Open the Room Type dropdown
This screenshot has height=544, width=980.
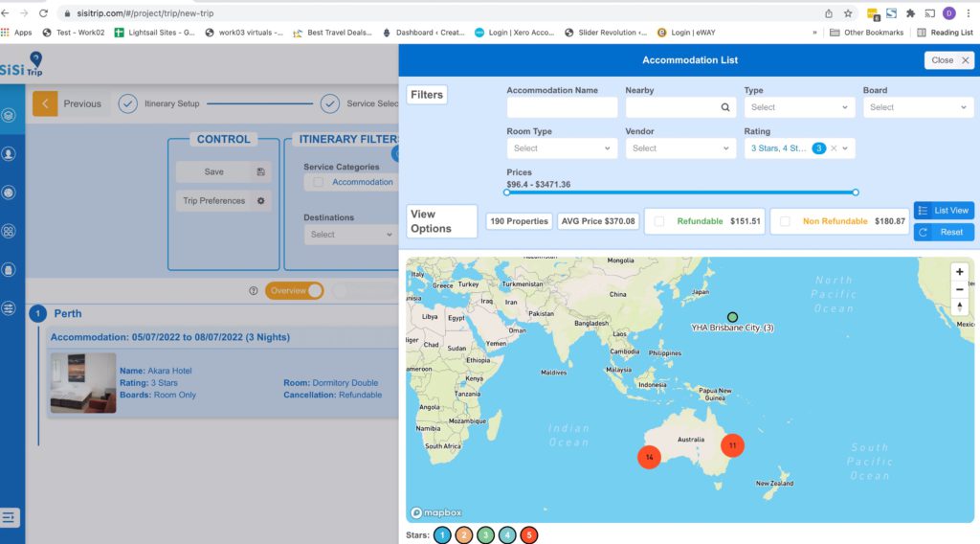pyautogui.click(x=562, y=148)
